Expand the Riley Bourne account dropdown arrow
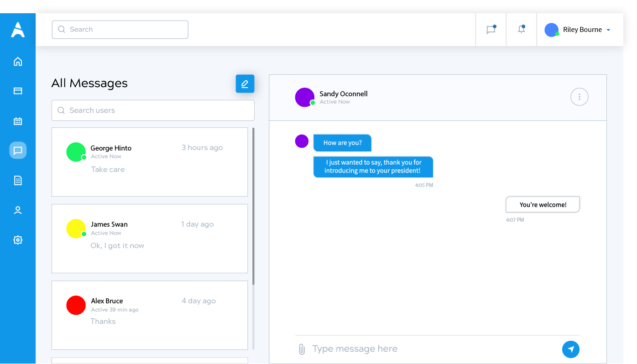Image resolution: width=637 pixels, height=364 pixels. coord(608,30)
